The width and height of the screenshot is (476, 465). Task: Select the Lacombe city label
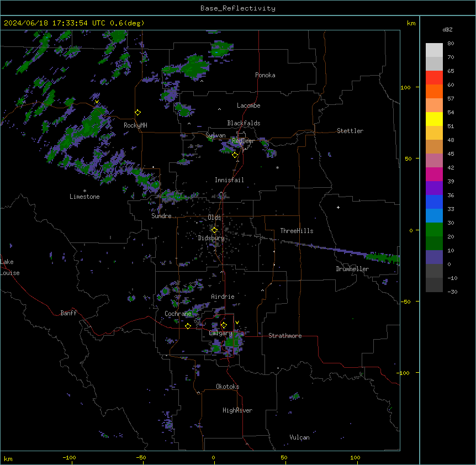pyautogui.click(x=248, y=105)
